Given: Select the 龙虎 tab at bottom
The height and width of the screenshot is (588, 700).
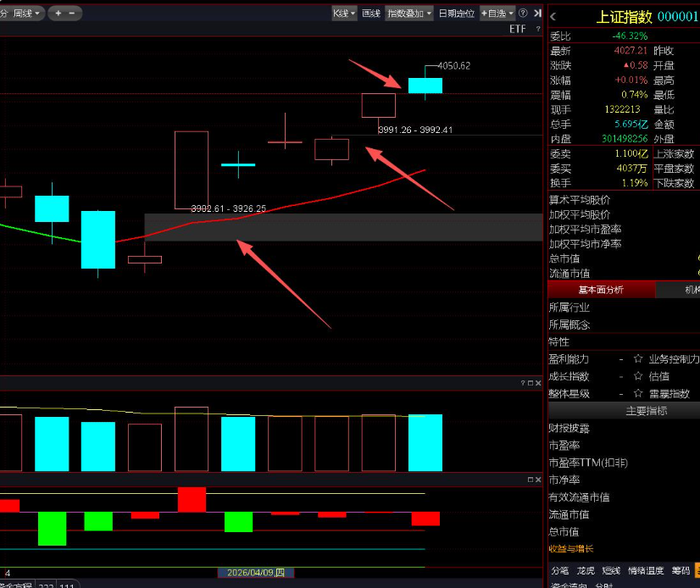Looking at the screenshot, I should tap(586, 570).
